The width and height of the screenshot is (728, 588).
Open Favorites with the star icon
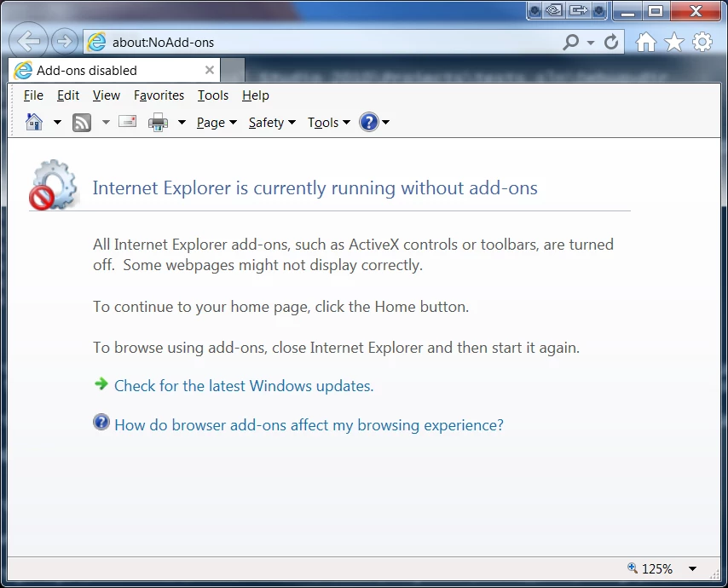[x=674, y=43]
